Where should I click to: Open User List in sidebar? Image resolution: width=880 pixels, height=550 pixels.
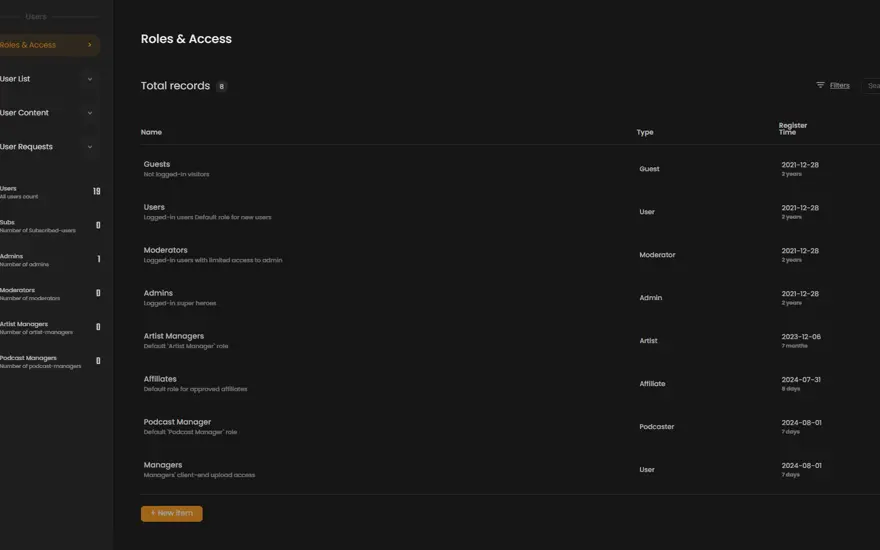[x=49, y=79]
